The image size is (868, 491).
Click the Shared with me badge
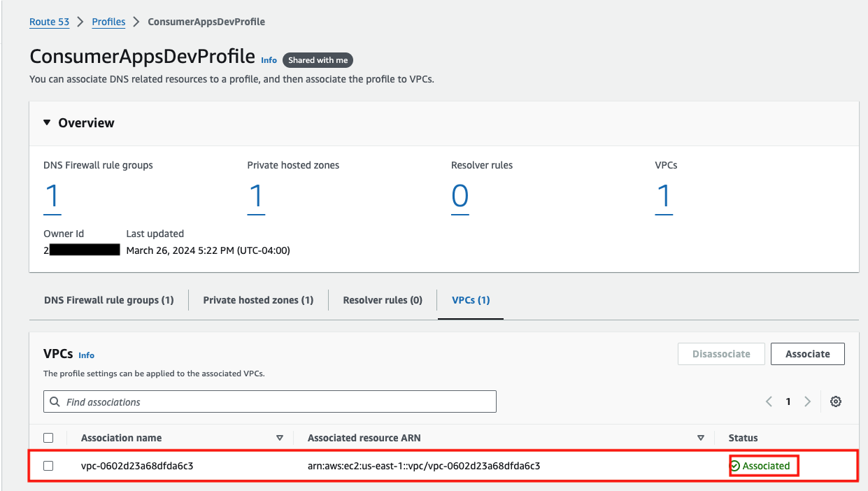coord(318,60)
